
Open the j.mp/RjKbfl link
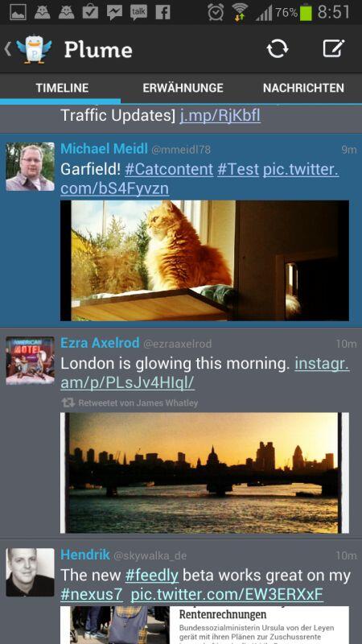(220, 116)
